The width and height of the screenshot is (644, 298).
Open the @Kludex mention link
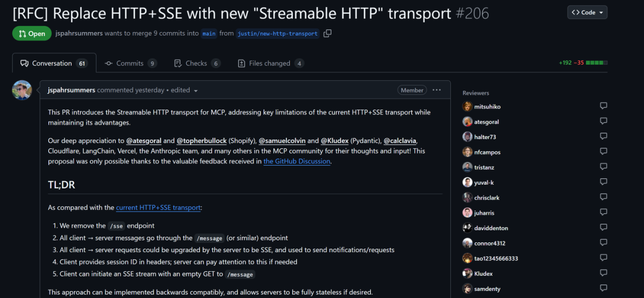coord(335,141)
